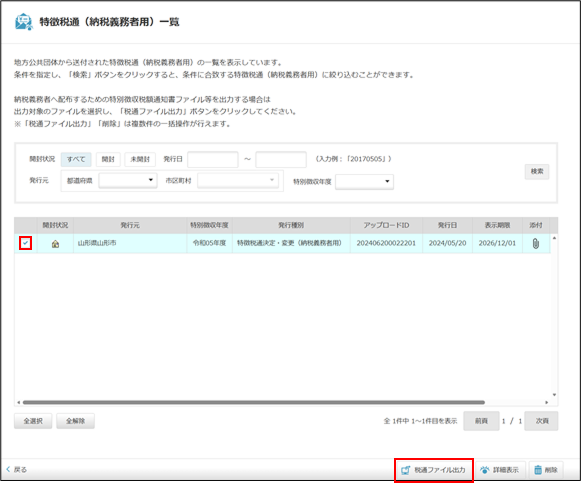Open 詳細表示 detail view

500,470
